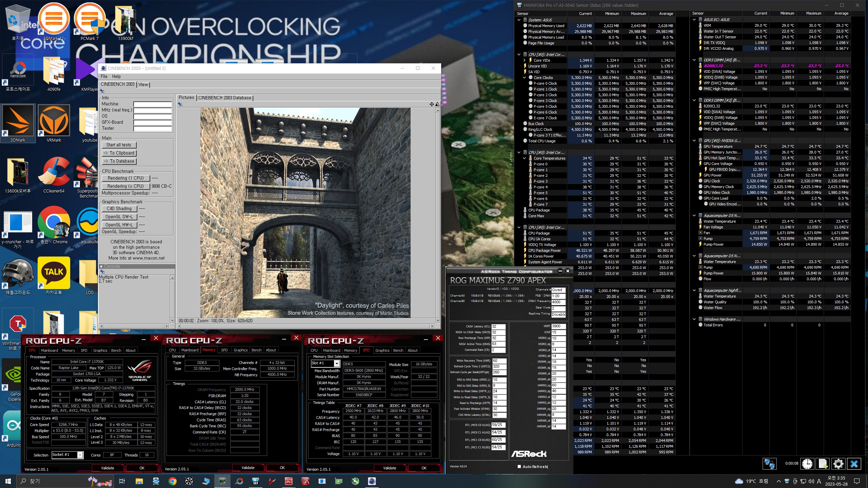Click Rendering (x CPU) button
This screenshot has height=488, width=868.
coord(125,186)
